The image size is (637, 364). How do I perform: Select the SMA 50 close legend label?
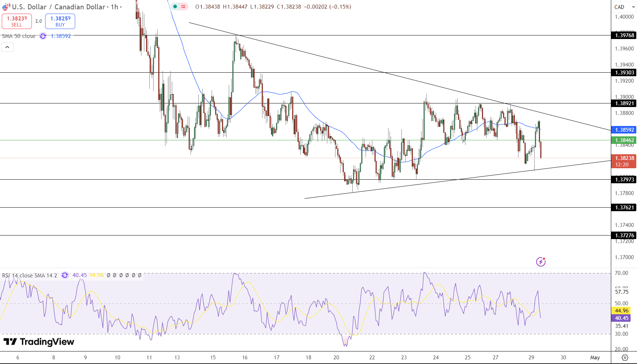click(19, 36)
